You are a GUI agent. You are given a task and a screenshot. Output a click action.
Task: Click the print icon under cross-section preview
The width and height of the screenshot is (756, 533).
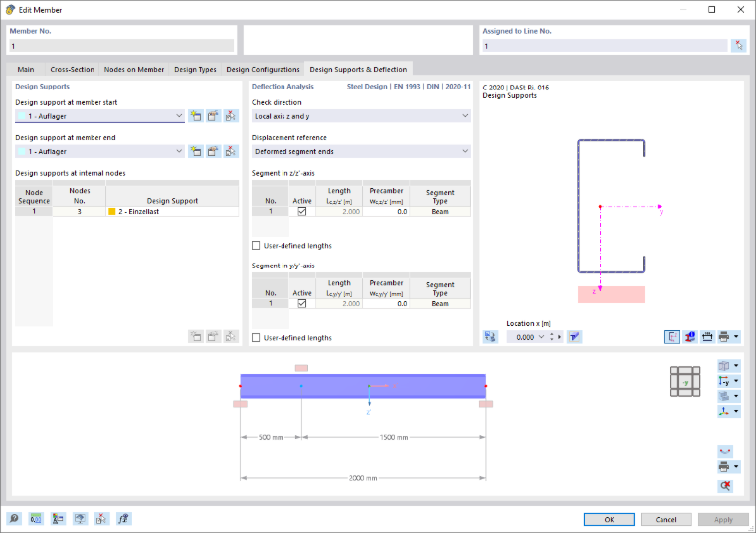tap(724, 337)
